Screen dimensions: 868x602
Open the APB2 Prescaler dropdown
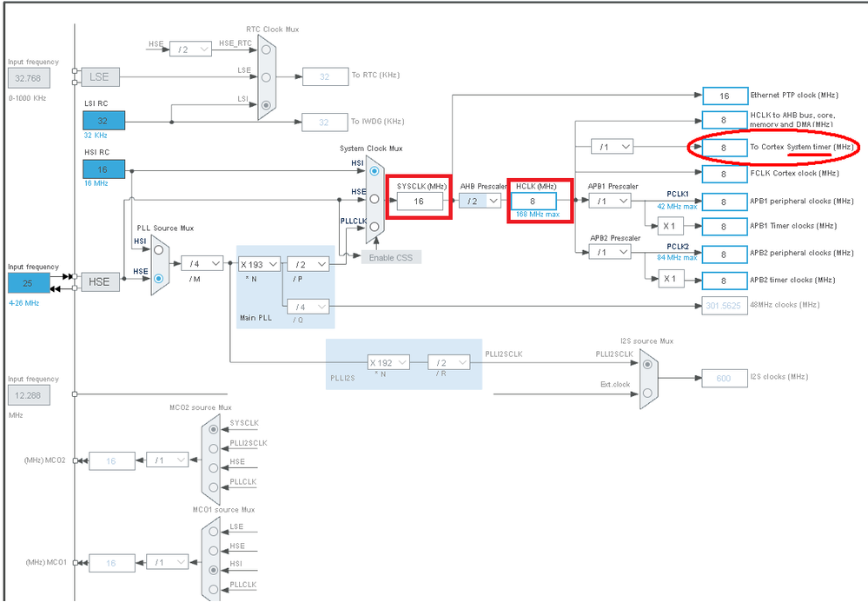pyautogui.click(x=610, y=252)
